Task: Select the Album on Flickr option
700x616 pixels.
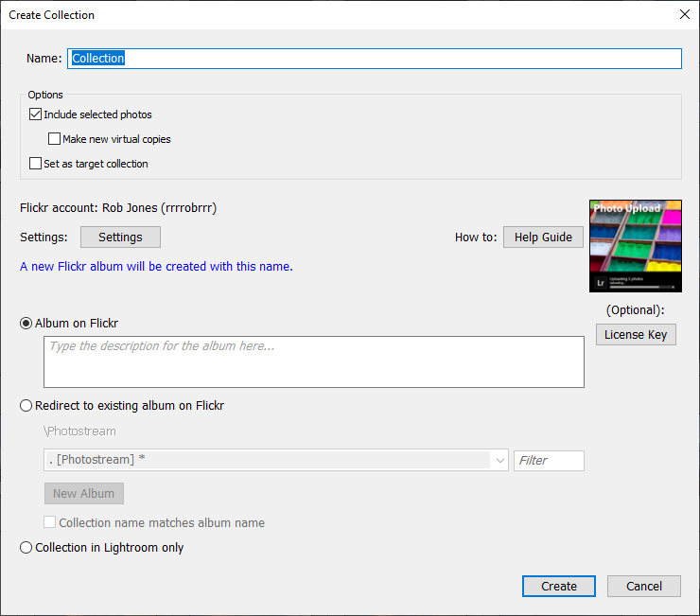Action: coord(26,324)
